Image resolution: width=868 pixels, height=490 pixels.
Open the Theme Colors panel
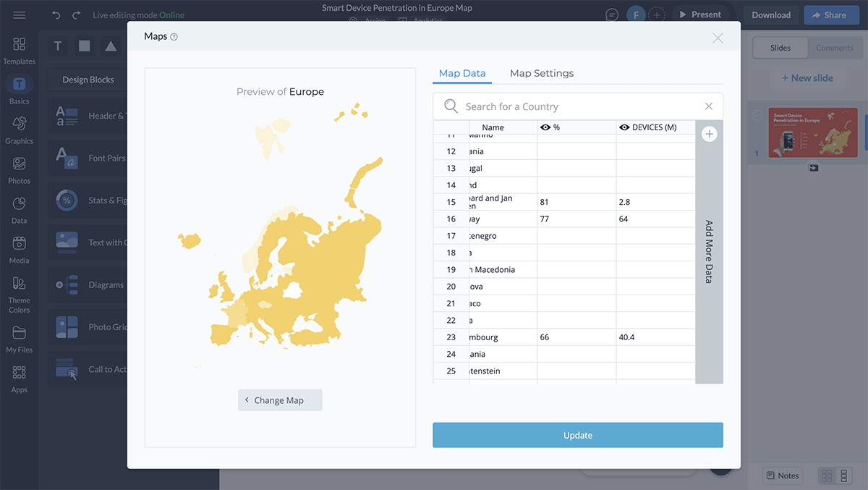[20, 295]
